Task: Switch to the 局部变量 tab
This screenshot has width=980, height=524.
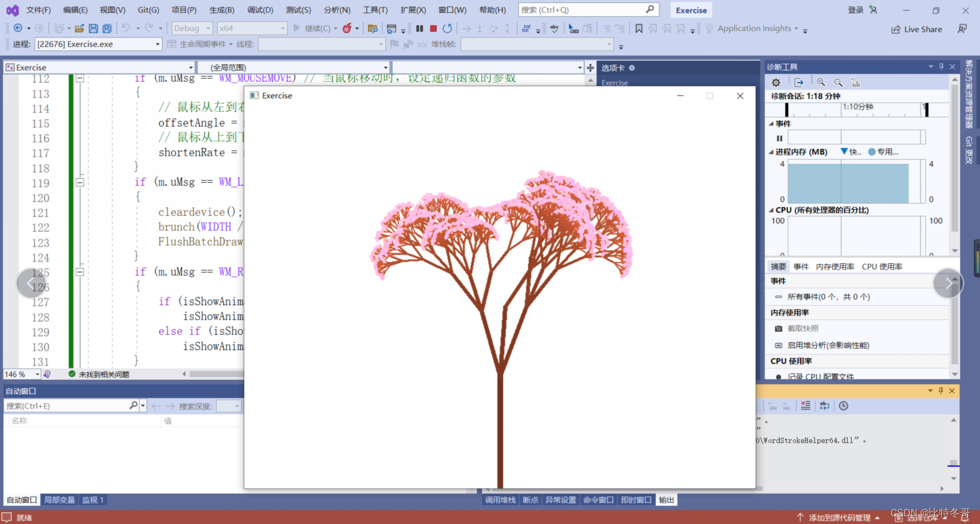Action: [x=60, y=500]
